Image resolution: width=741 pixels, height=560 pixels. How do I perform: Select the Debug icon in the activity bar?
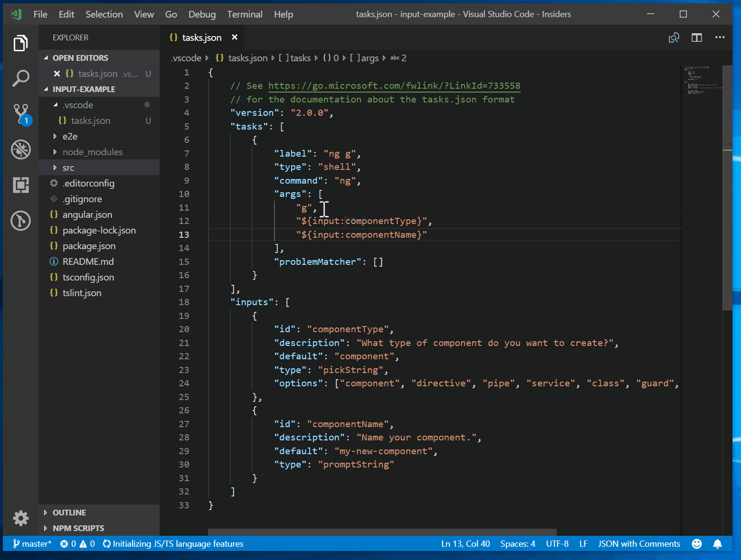click(x=20, y=149)
